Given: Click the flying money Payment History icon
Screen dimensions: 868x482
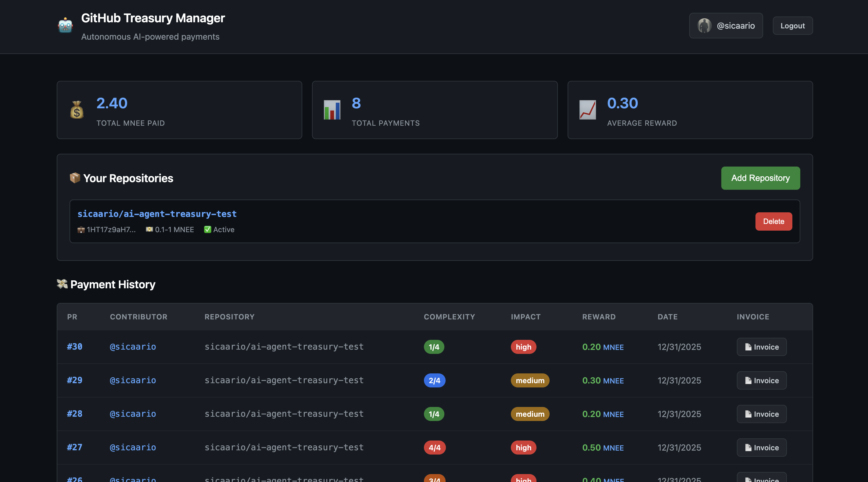Looking at the screenshot, I should (62, 284).
